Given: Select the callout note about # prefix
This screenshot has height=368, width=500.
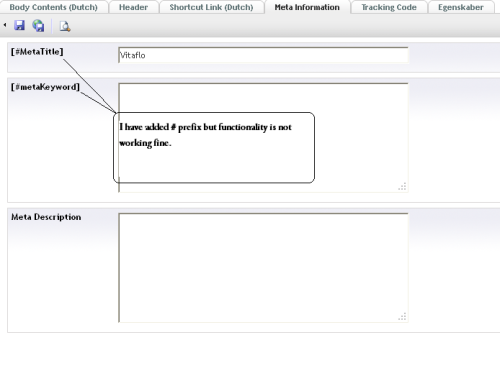Looking at the screenshot, I should pyautogui.click(x=214, y=148).
